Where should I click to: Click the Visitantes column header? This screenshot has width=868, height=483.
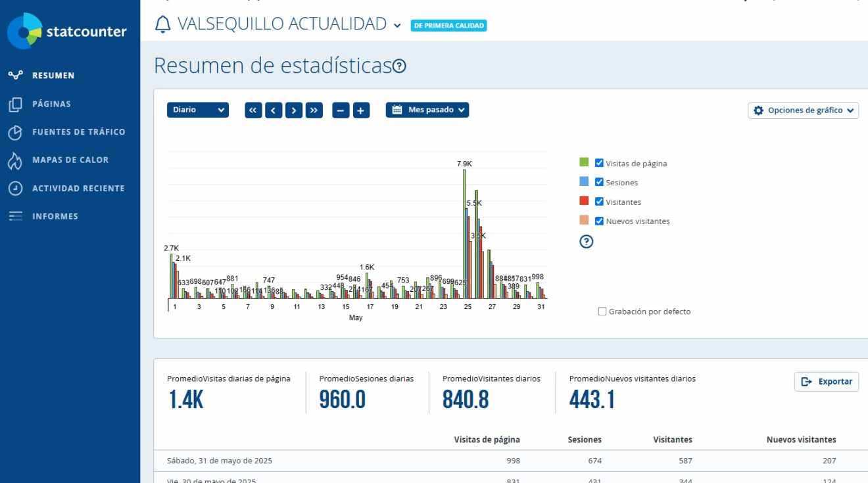point(673,440)
